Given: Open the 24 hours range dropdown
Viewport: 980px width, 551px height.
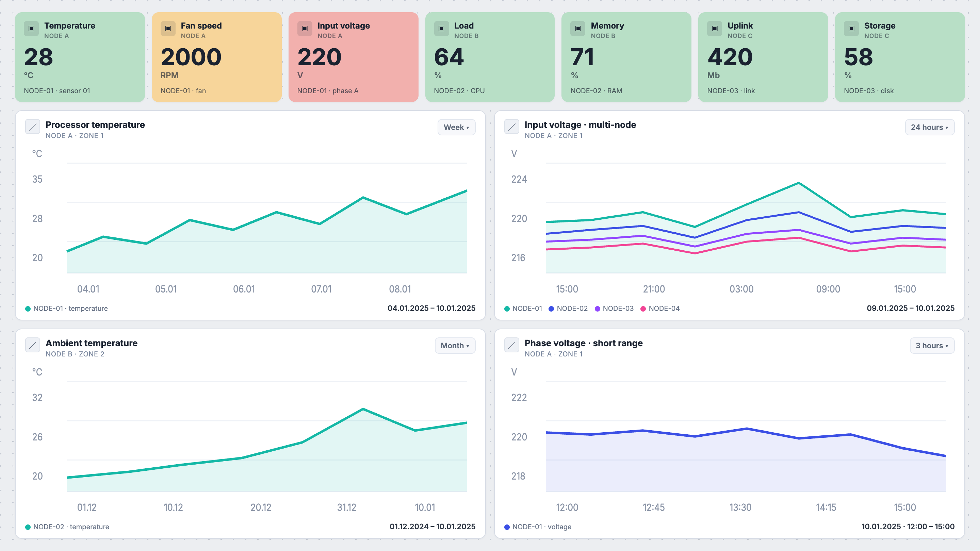Looking at the screenshot, I should [x=930, y=128].
